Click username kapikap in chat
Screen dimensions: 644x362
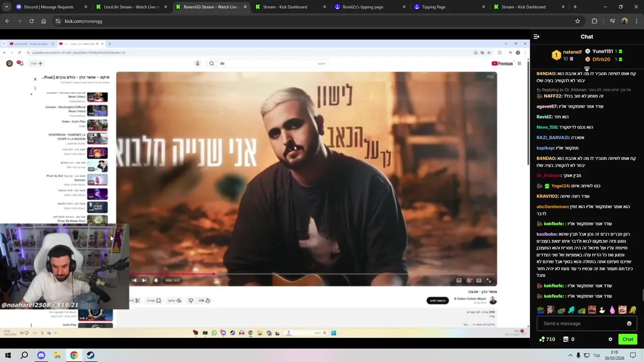pos(545,148)
